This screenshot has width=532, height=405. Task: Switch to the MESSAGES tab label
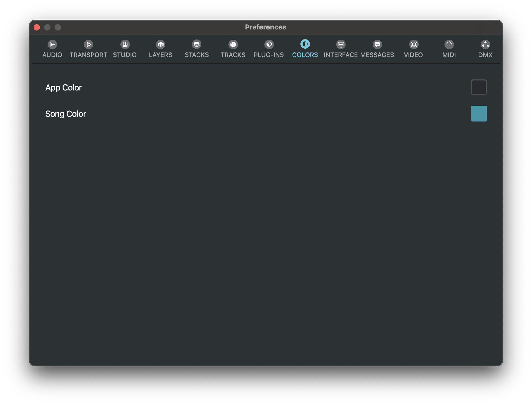pyautogui.click(x=377, y=55)
